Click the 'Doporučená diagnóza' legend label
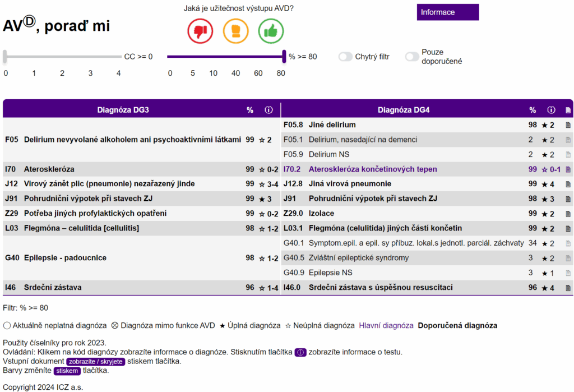574x392 pixels. coord(457,326)
